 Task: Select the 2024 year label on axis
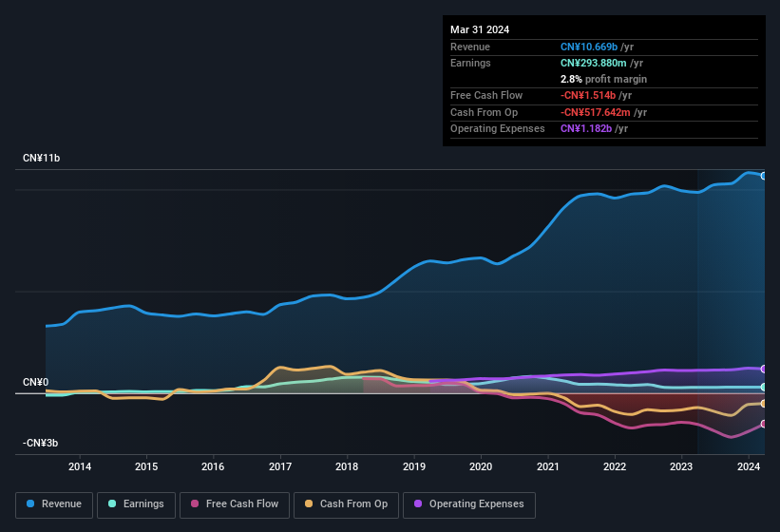[749, 466]
